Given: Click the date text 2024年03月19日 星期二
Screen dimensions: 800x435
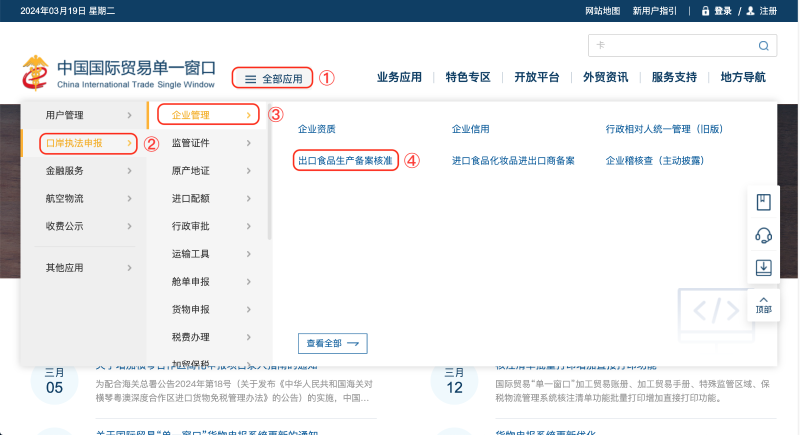Looking at the screenshot, I should [67, 11].
